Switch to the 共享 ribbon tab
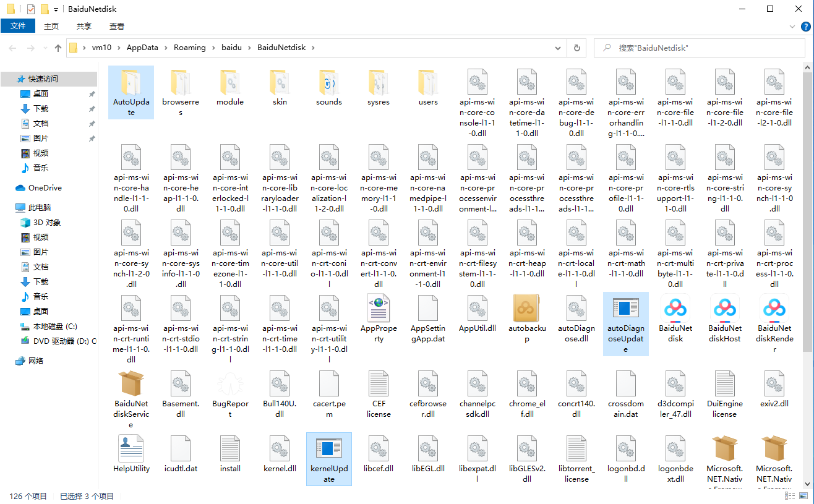The height and width of the screenshot is (504, 814). [x=84, y=26]
